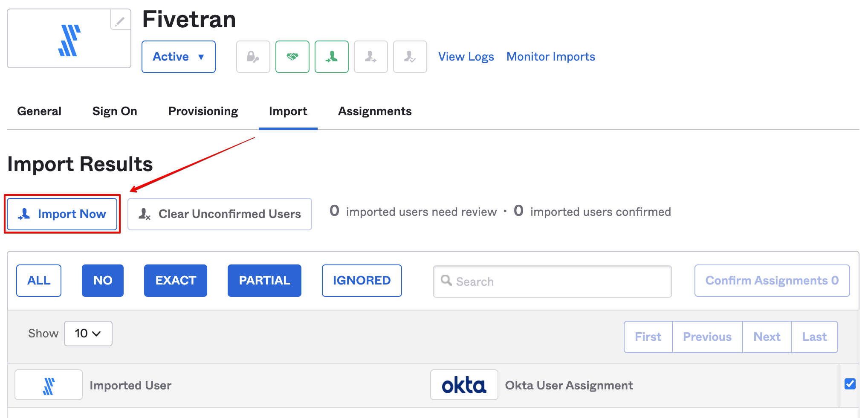This screenshot has width=868, height=418.
Task: Click the imported users confirmed count
Action: pyautogui.click(x=518, y=211)
